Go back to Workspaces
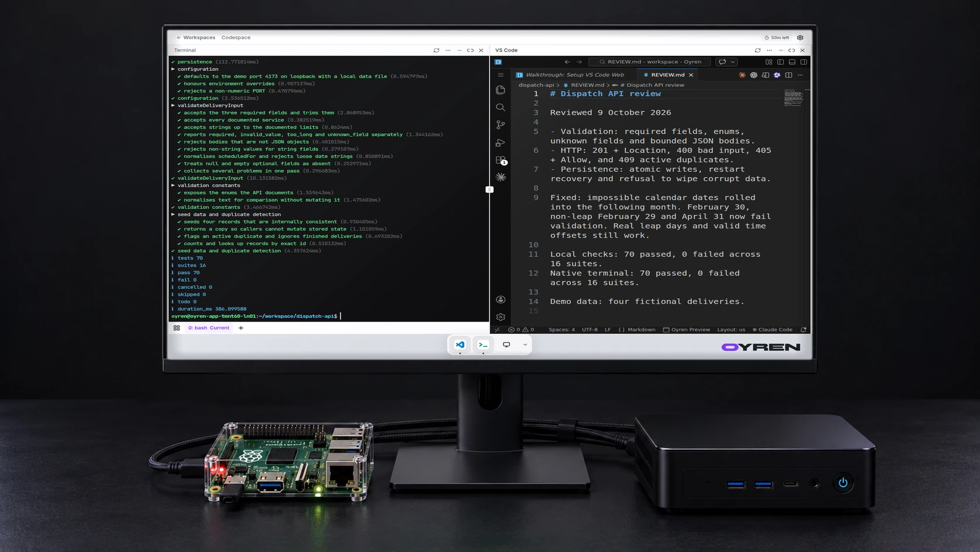This screenshot has width=980, height=552. pyautogui.click(x=196, y=38)
